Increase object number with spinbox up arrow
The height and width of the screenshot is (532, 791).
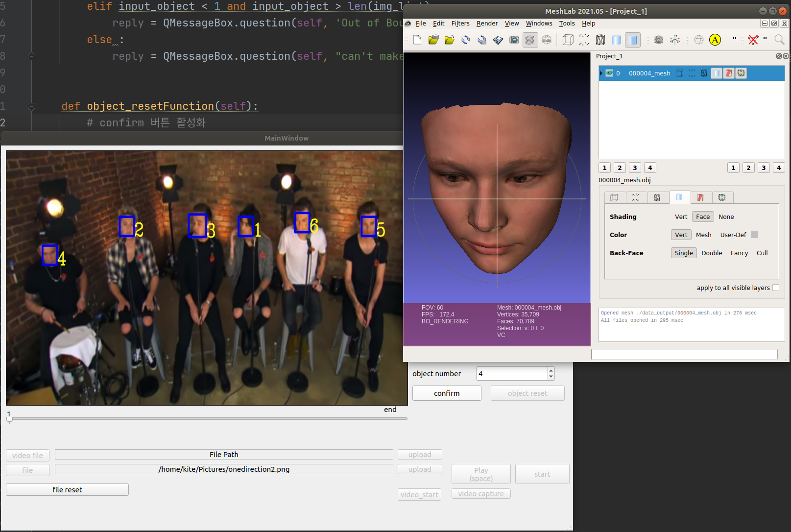pyautogui.click(x=551, y=370)
